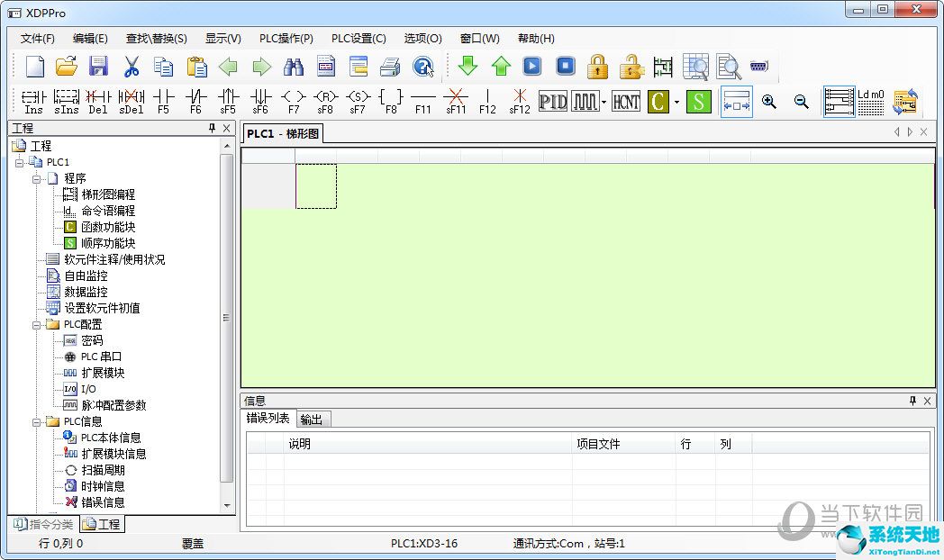Collapse the PLC配置 folder node
This screenshot has height=560, width=944.
[36, 325]
